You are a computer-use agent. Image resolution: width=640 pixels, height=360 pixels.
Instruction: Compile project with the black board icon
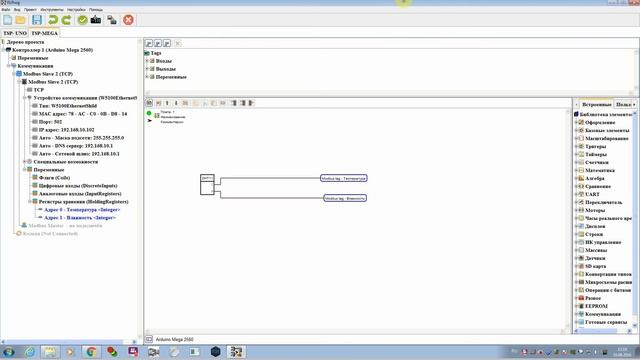coord(96,20)
